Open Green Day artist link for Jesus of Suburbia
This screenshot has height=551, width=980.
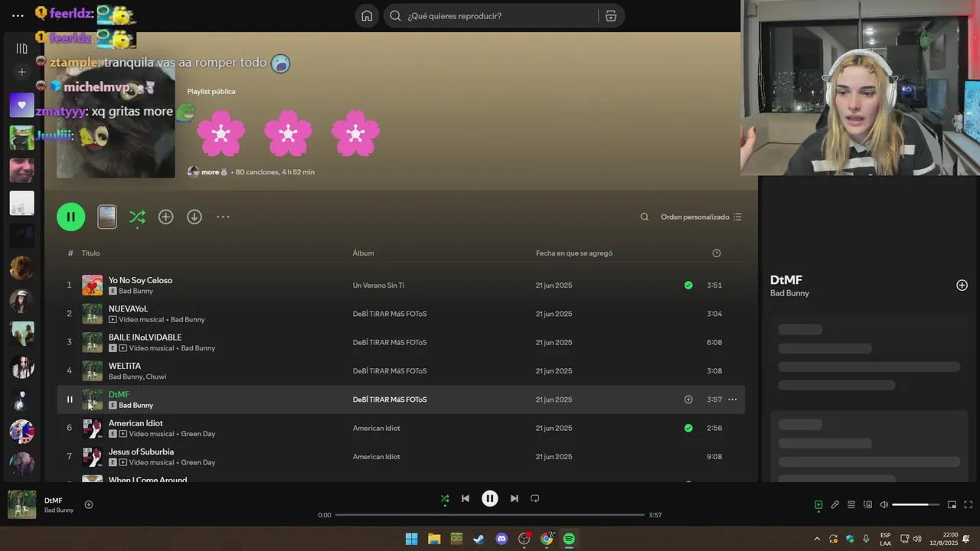198,462
